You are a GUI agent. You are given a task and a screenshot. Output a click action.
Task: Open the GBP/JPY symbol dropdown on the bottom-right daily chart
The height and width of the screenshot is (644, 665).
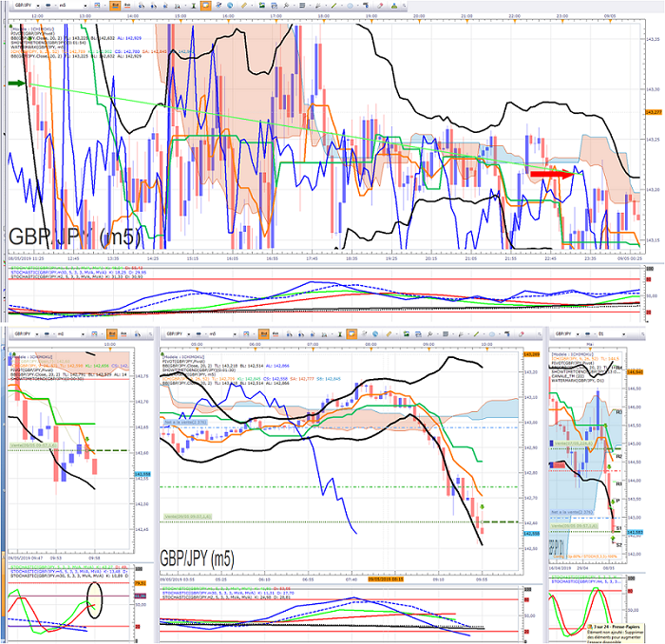point(566,334)
